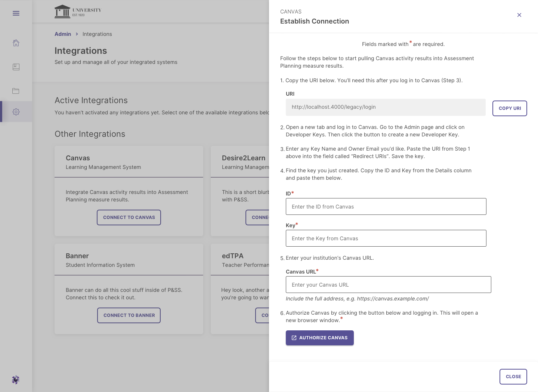The image size is (538, 392).
Task: Click the Admin breadcrumb link
Action: click(x=63, y=34)
